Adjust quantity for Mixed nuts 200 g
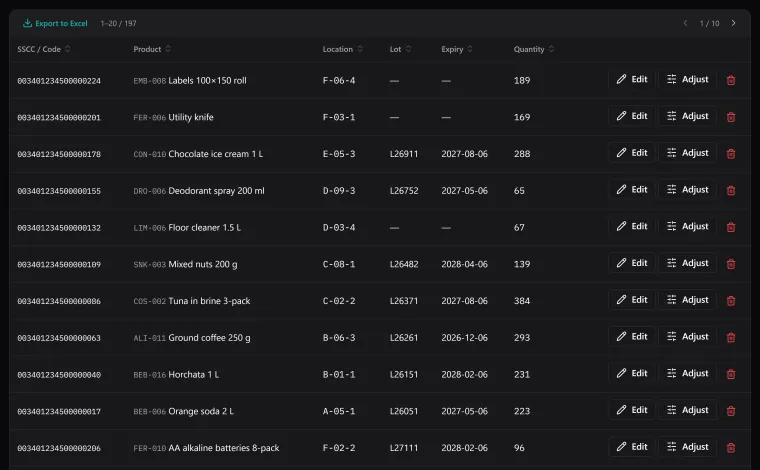Viewport: 760px width, 470px height. tap(687, 263)
